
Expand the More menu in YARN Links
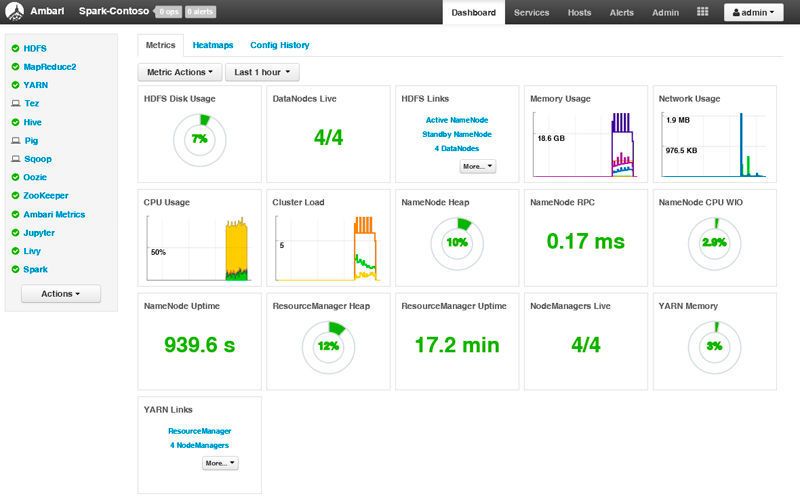pyautogui.click(x=220, y=463)
